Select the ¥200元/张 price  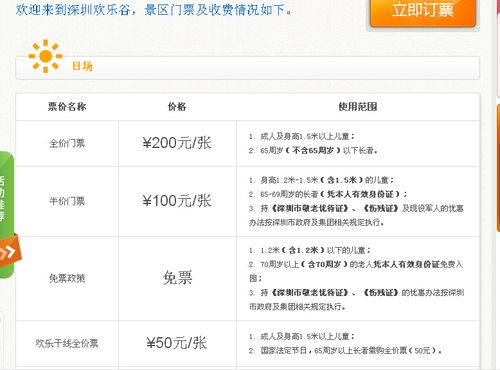(x=177, y=143)
